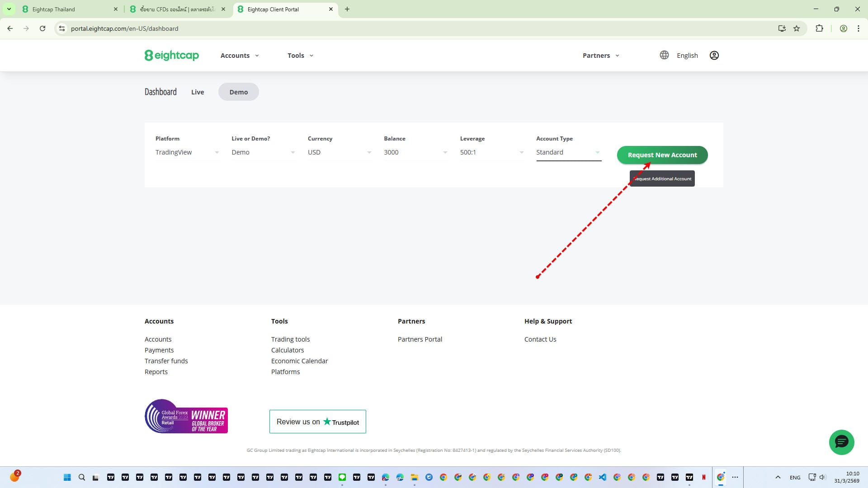Screen dimensions: 868x488
Task: Open Visual Studio Code from taskbar
Action: [x=602, y=477]
